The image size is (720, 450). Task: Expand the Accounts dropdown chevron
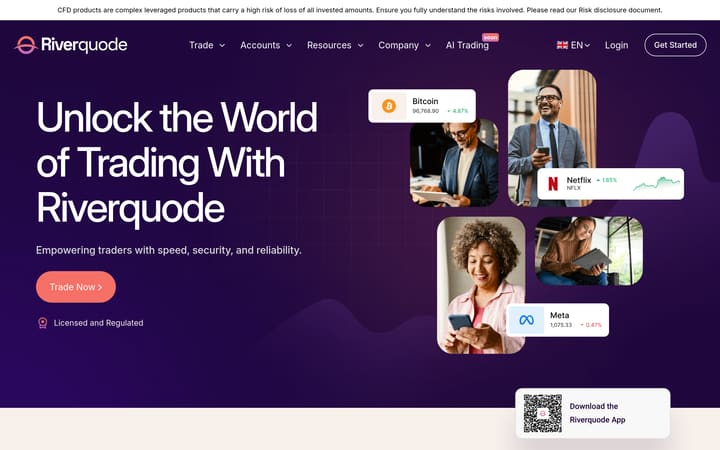click(x=289, y=45)
